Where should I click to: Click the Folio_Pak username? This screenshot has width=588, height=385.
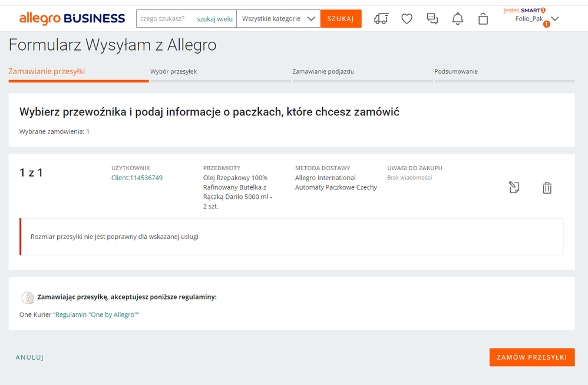[528, 19]
